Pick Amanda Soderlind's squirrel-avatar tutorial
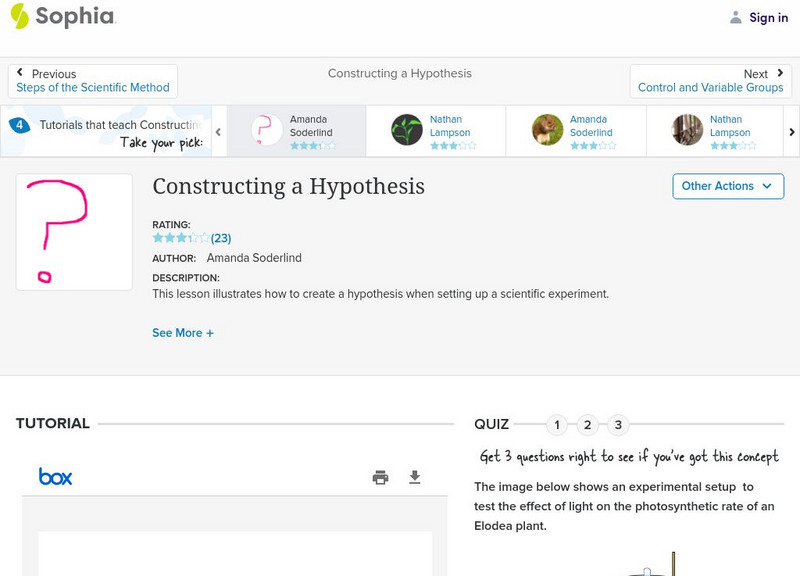800x576 pixels. (x=576, y=131)
